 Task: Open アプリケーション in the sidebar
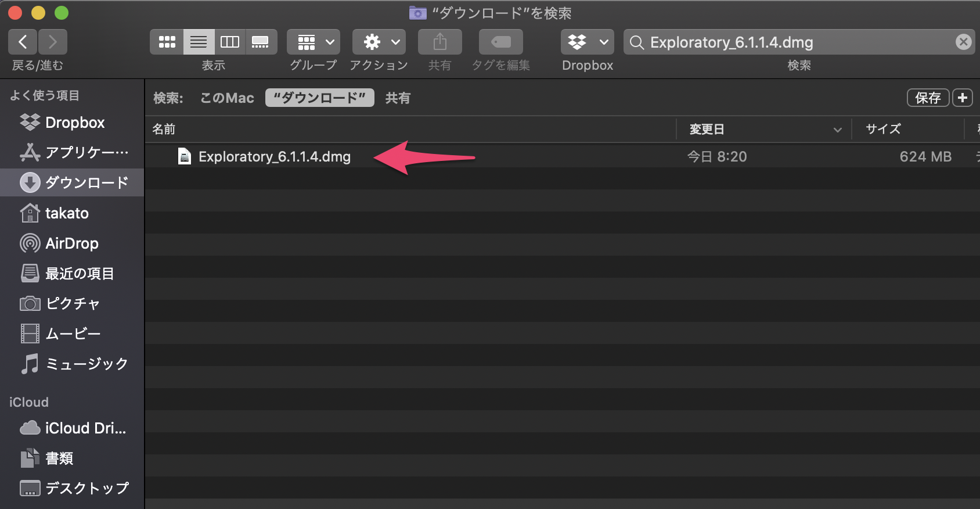72,152
